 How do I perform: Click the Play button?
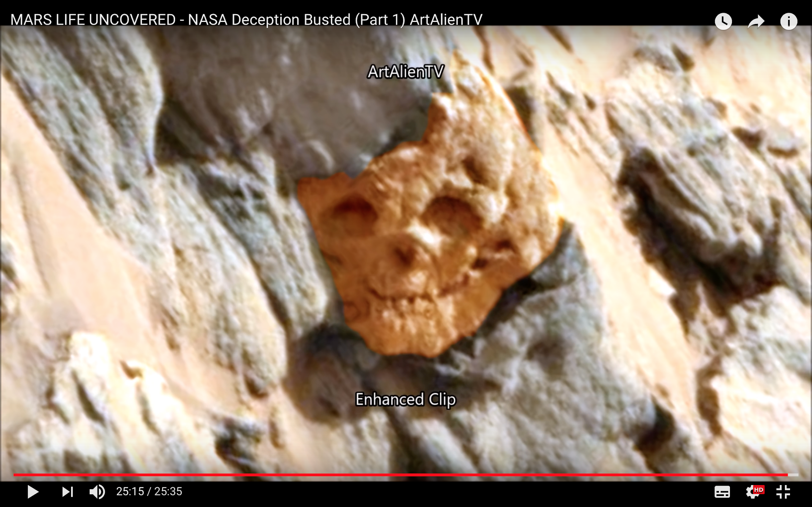(x=33, y=492)
